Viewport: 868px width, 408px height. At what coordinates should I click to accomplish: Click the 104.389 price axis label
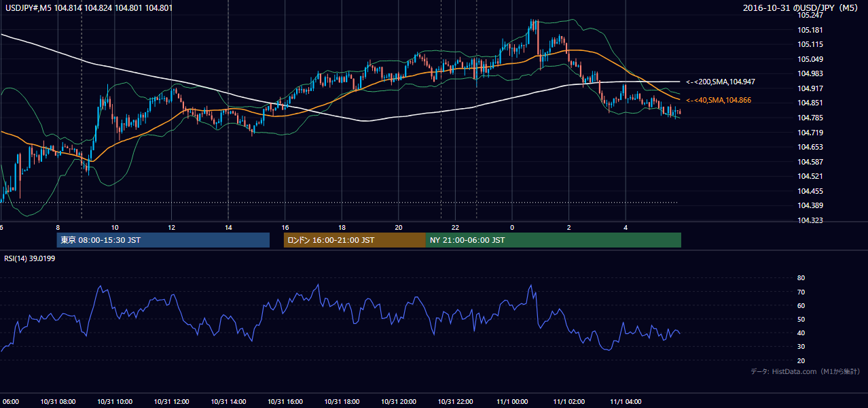point(810,205)
